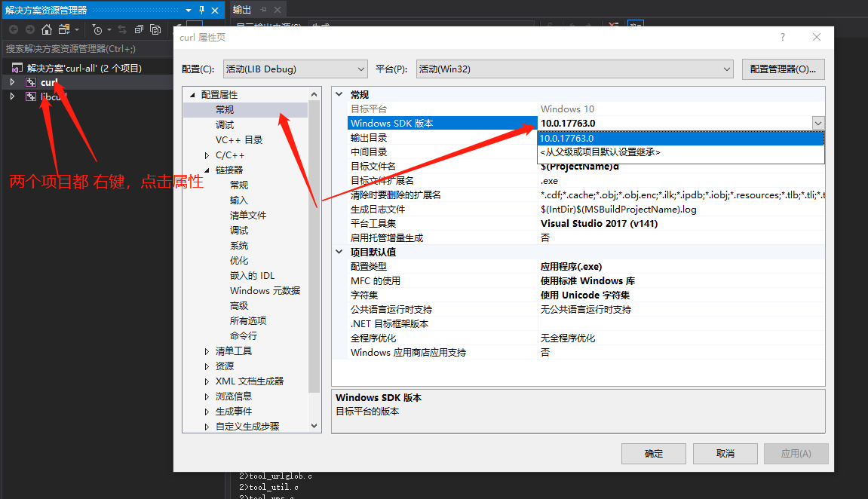Choose <从父级或项目默认设置继承> option

(x=681, y=152)
